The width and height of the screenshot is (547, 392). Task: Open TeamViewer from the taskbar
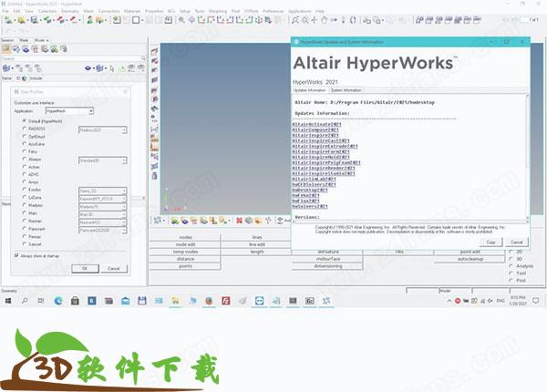tap(259, 301)
